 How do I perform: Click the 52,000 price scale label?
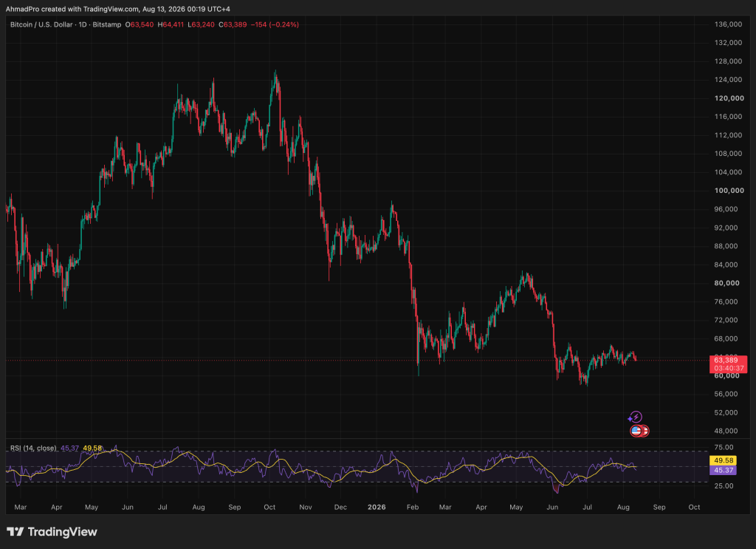[726, 412]
